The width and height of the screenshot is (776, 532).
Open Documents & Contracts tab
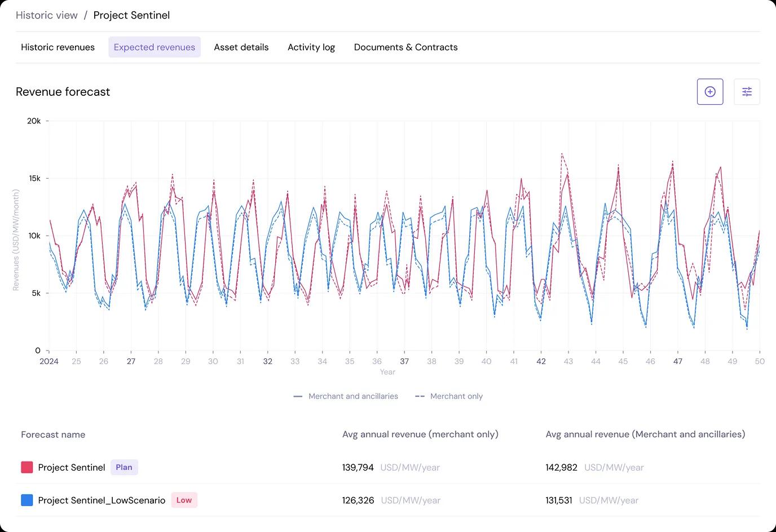405,47
